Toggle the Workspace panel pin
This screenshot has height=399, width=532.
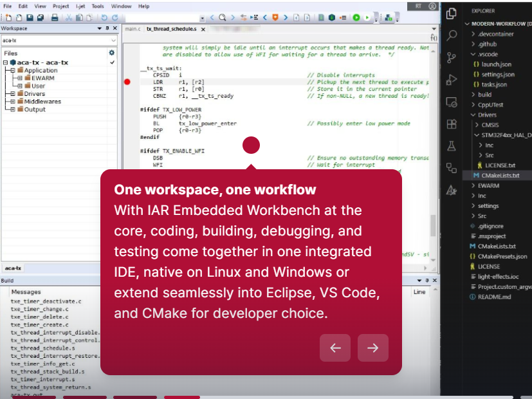pyautogui.click(x=107, y=28)
